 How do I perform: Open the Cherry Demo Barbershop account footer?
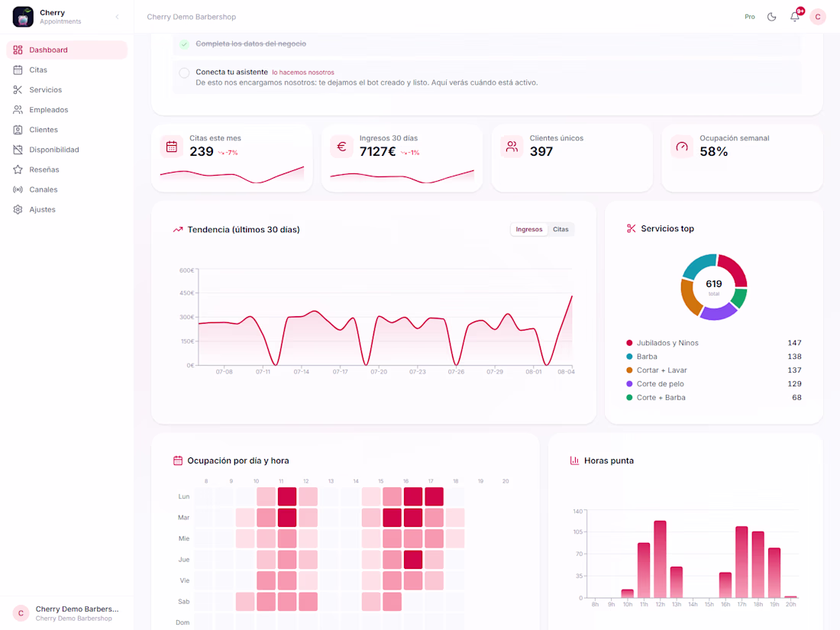pyautogui.click(x=67, y=613)
